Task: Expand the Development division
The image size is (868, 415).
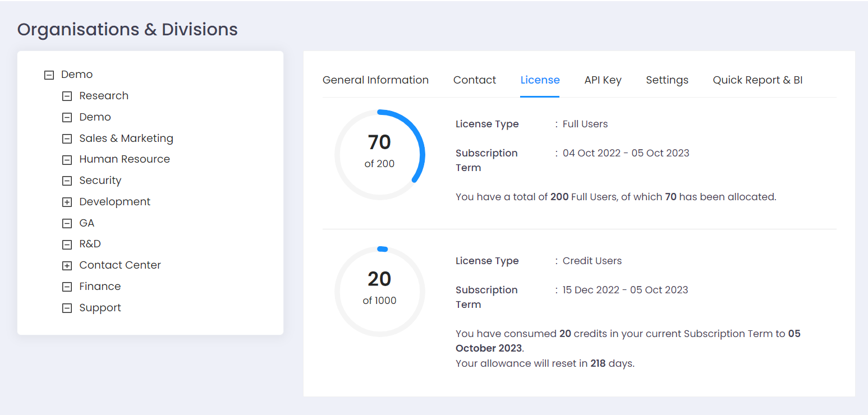Action: (x=67, y=202)
